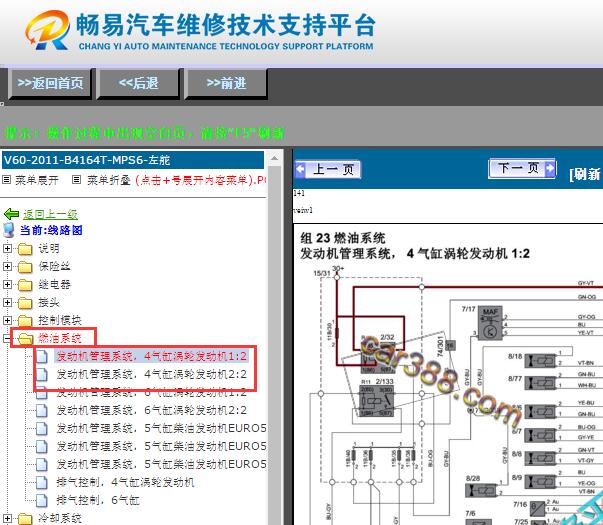Click the 返回上一级 link
Image resolution: width=603 pixels, height=525 pixels.
pyautogui.click(x=50, y=214)
